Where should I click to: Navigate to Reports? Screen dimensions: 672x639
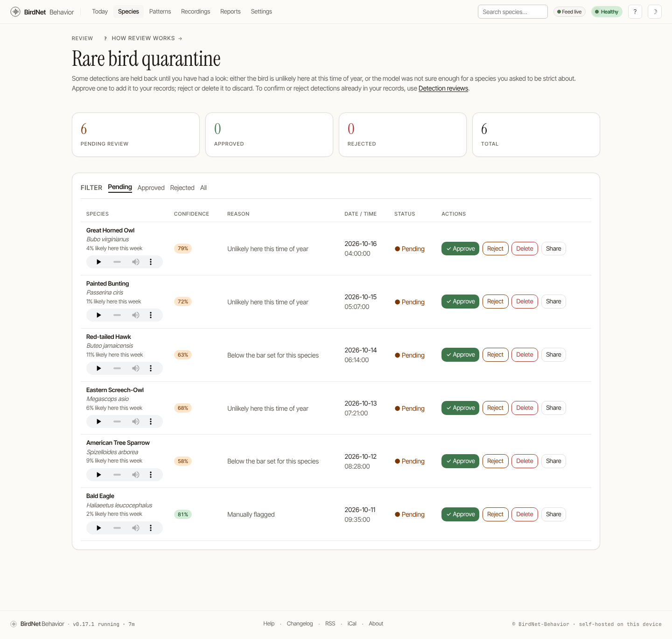coord(231,12)
